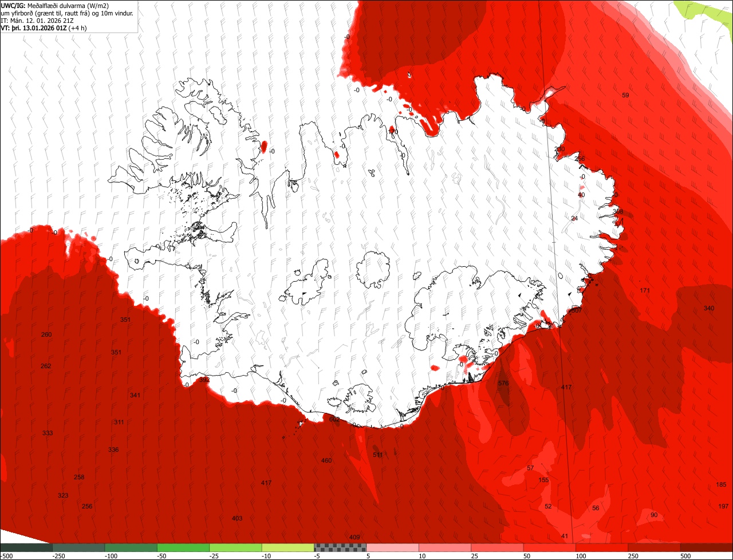Click the dark red 250 to 500 swatch
733x560 pixels.
(655, 548)
